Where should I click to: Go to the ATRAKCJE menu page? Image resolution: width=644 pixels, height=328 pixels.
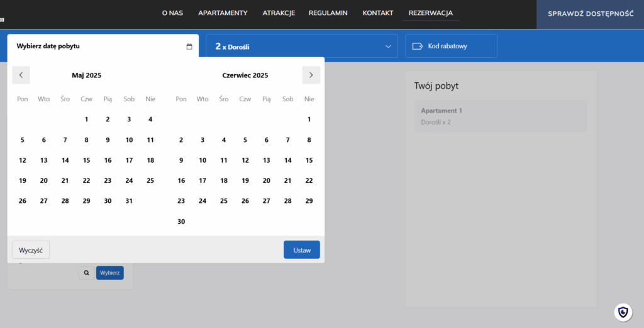pyautogui.click(x=279, y=13)
